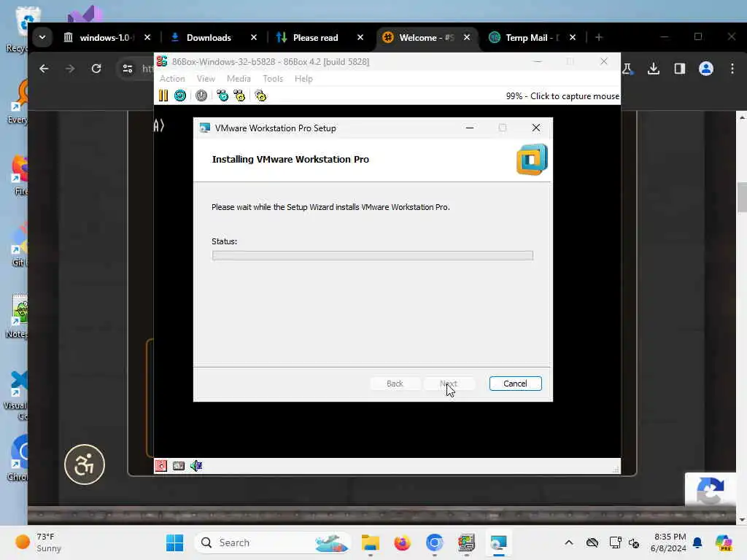This screenshot has height=560, width=747.
Task: Open site information icon in address bar
Action: tap(128, 69)
